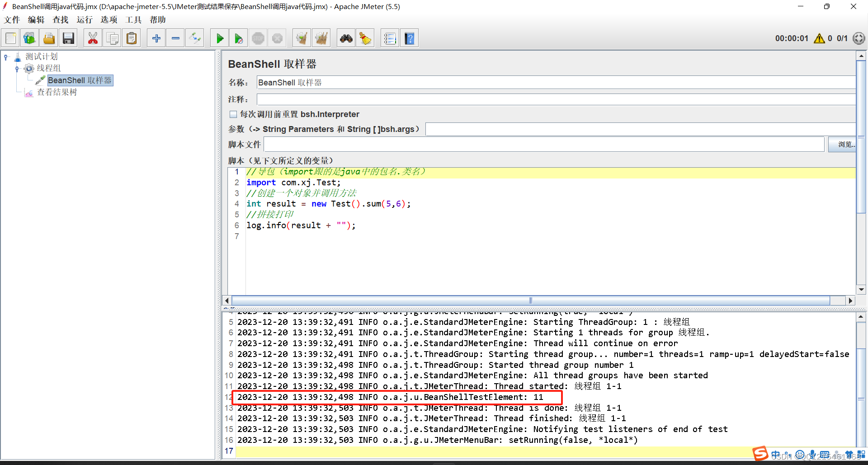Screen dimensions: 868x465
Task: Click the 浏览 browse button for script file
Action: (x=842, y=145)
